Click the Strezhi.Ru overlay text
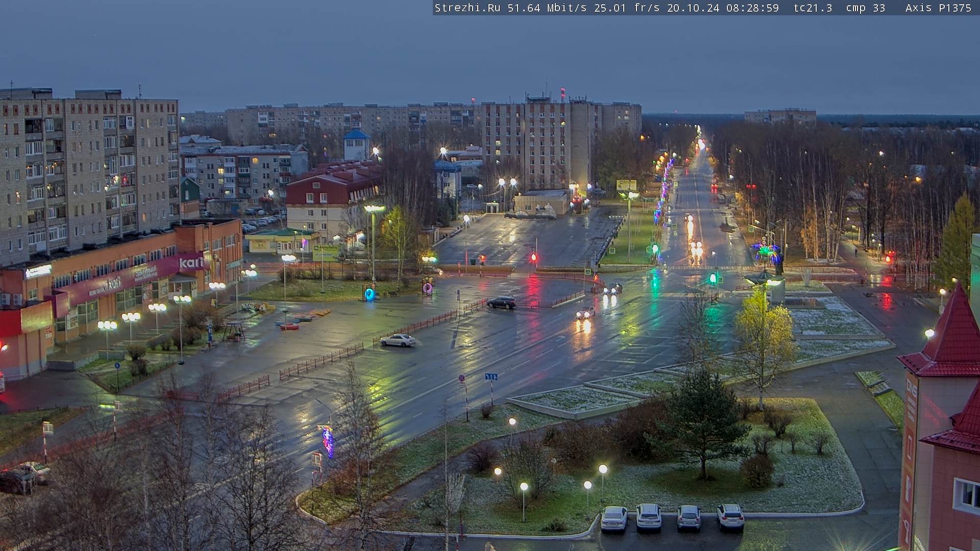The image size is (980, 551). (467, 8)
